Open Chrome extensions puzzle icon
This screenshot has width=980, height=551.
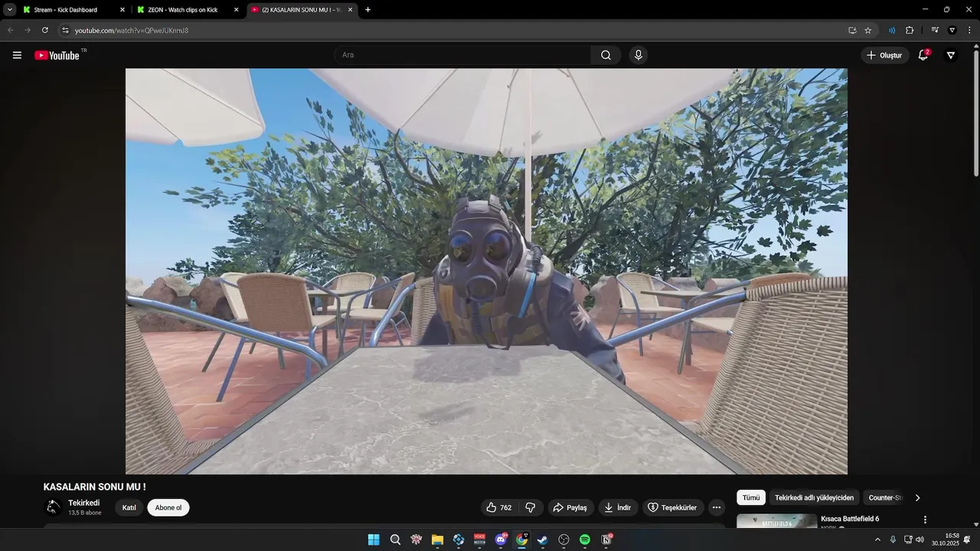tap(910, 31)
